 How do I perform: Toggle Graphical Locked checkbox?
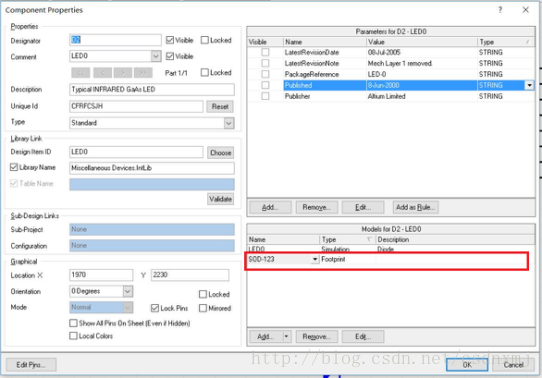(203, 294)
